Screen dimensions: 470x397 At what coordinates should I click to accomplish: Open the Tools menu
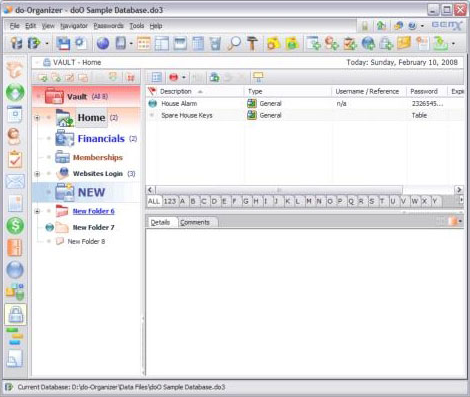coord(137,26)
